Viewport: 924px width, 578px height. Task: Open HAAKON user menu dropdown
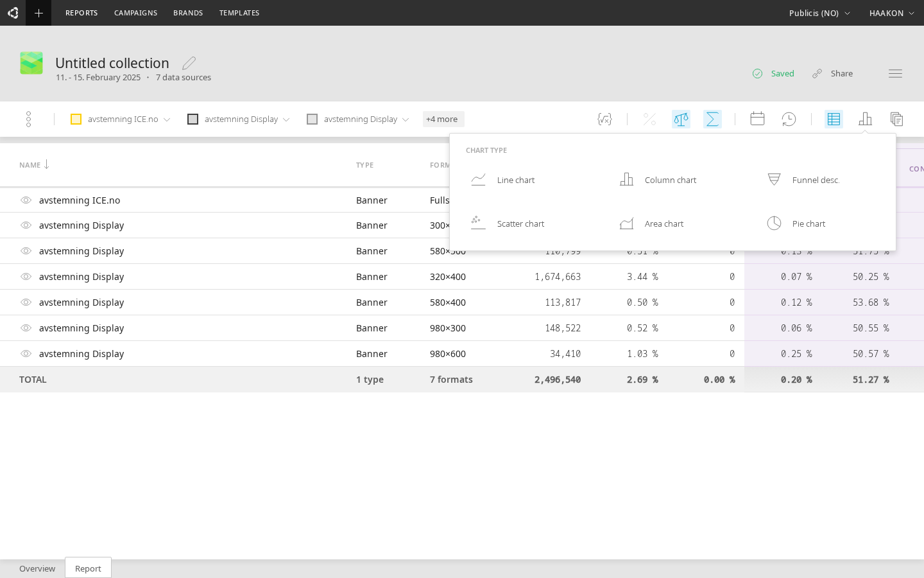(x=891, y=13)
